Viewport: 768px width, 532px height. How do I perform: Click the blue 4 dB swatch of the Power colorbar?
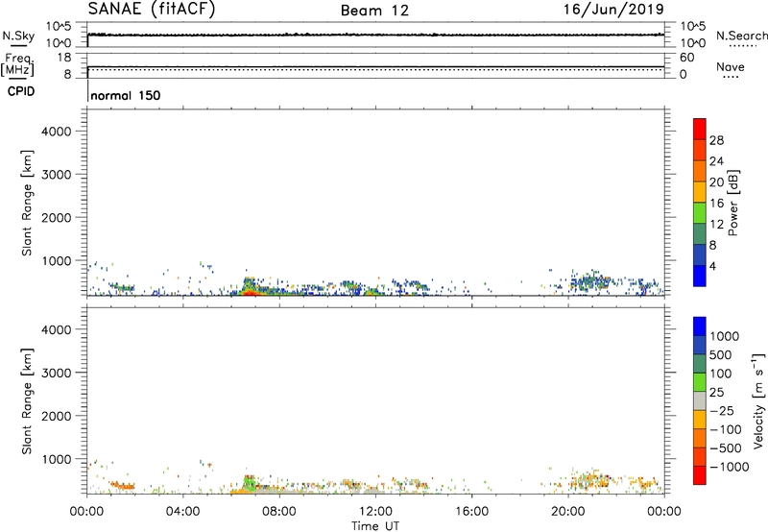(x=700, y=275)
